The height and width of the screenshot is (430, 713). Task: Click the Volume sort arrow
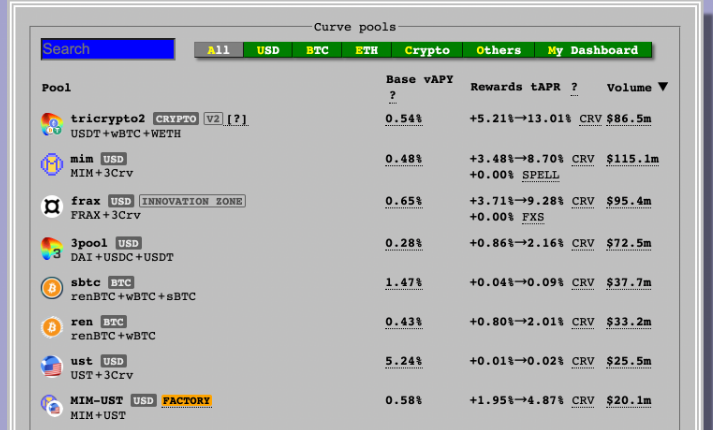point(663,86)
